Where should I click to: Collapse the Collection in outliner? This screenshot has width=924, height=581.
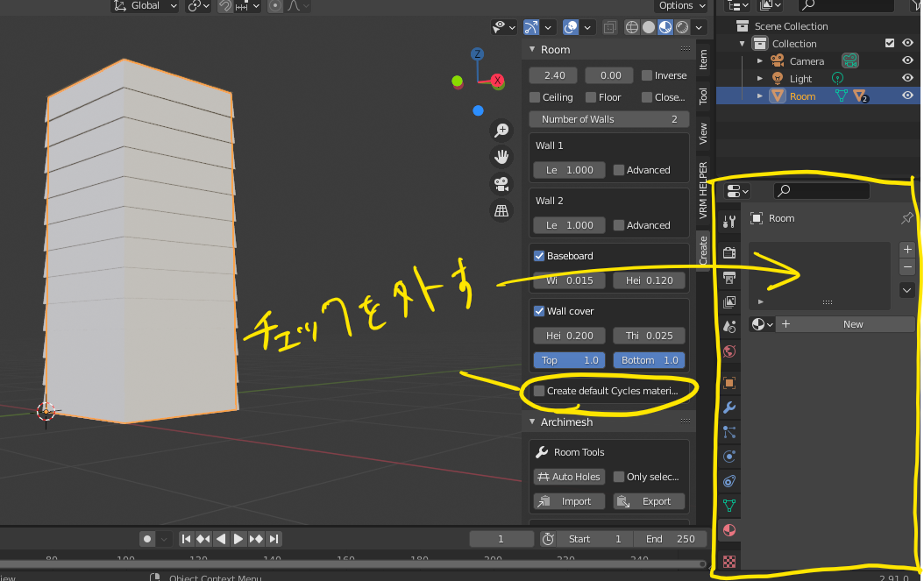pos(742,44)
